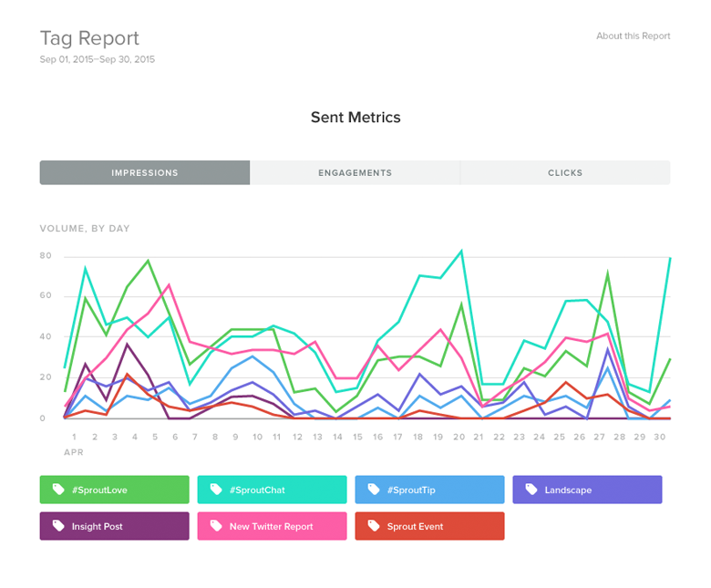Toggle the #SproutTip tag label
711x588 pixels.
(429, 490)
